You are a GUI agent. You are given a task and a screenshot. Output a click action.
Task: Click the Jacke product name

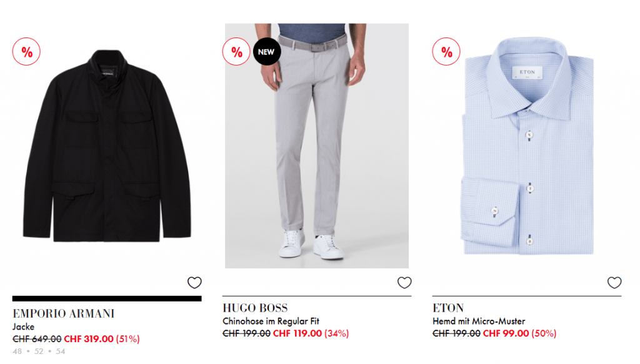tap(23, 327)
